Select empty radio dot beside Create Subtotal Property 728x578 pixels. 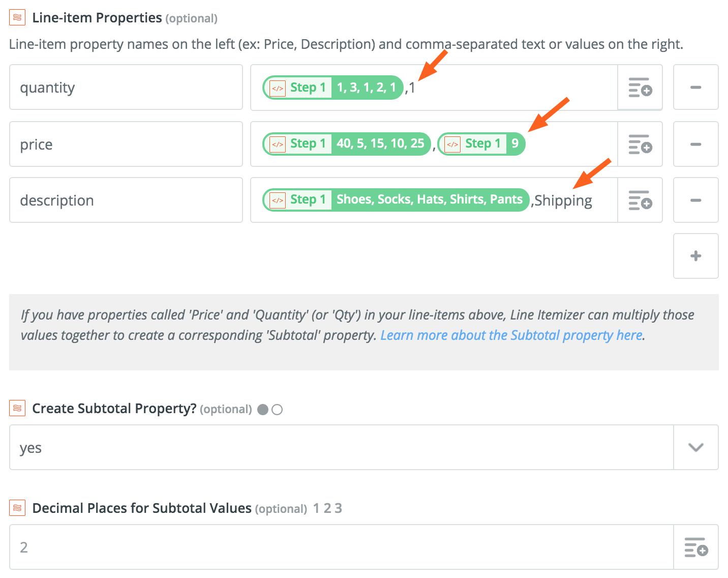point(277,410)
